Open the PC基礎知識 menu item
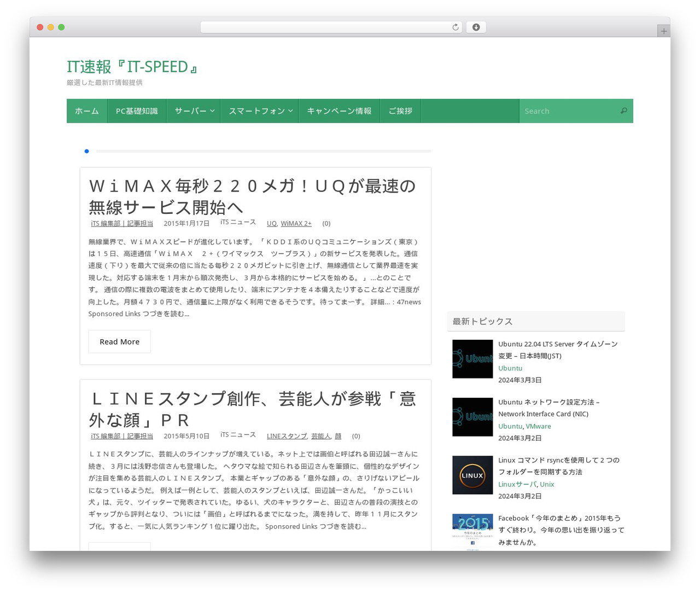This screenshot has width=700, height=593. 137,111
